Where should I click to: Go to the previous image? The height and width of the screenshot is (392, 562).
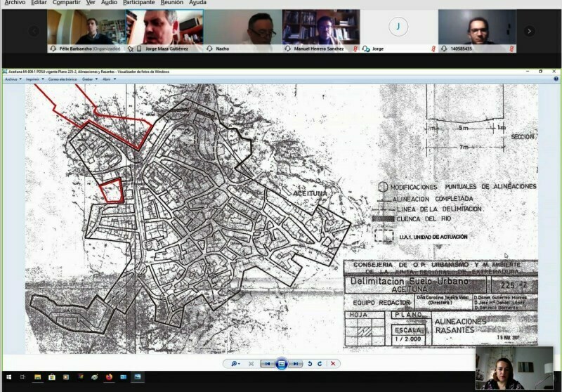point(268,364)
